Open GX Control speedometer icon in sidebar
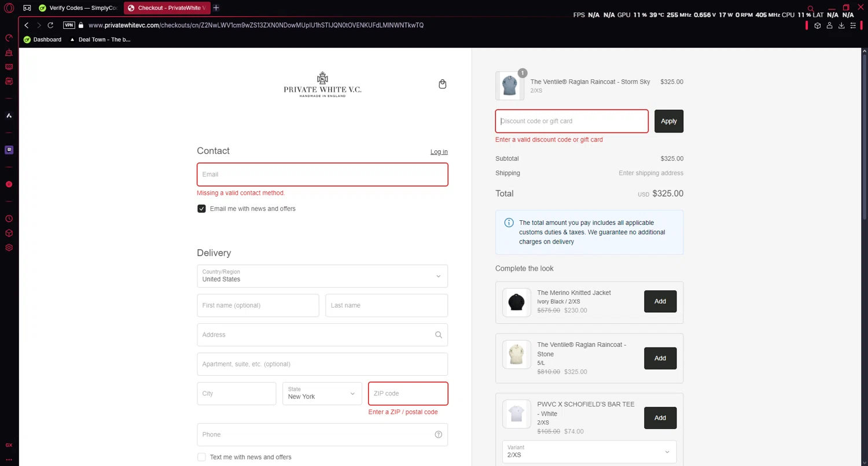868x466 pixels. click(9, 38)
